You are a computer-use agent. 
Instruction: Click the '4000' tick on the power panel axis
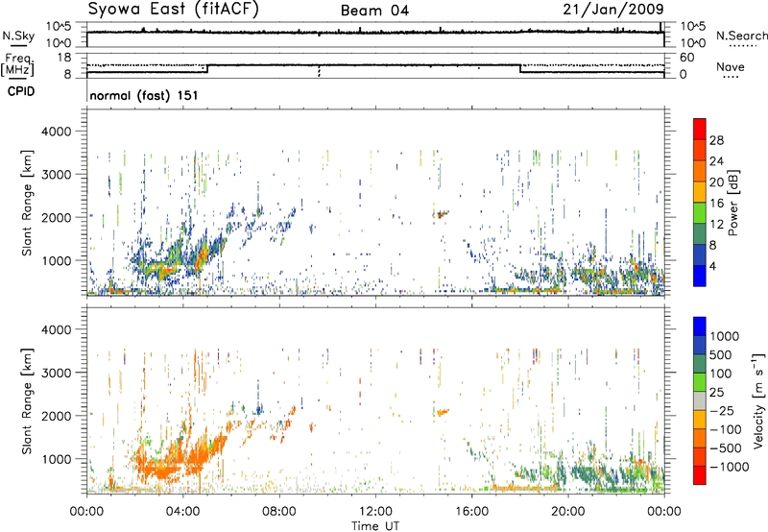tap(56, 132)
